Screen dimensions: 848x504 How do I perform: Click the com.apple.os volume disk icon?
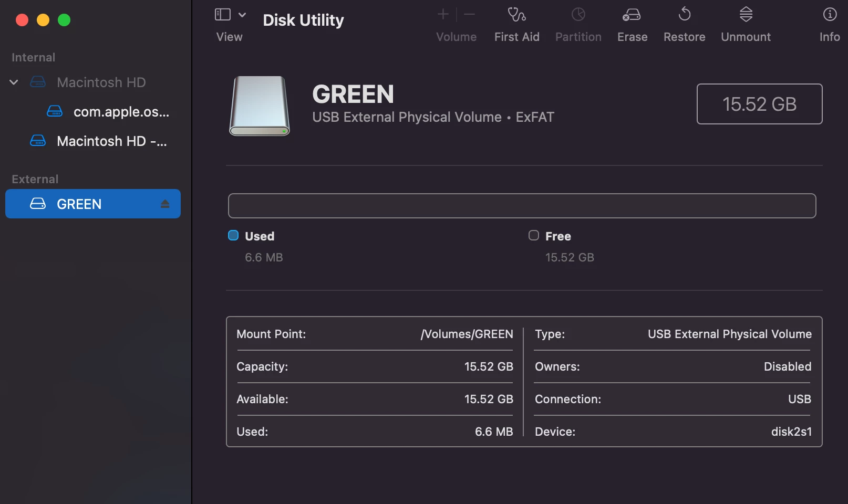tap(55, 111)
